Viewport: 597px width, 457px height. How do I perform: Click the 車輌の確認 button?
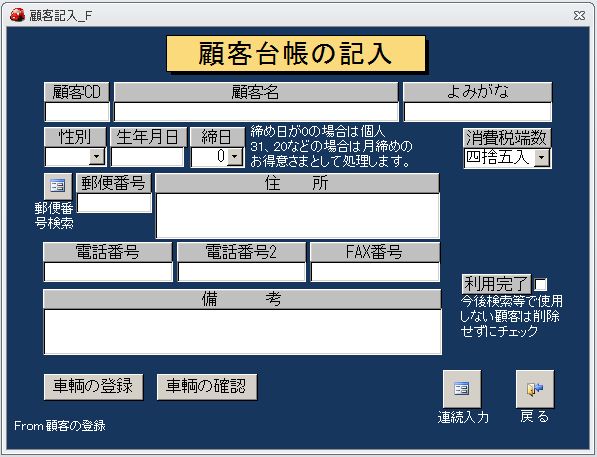tap(207, 387)
